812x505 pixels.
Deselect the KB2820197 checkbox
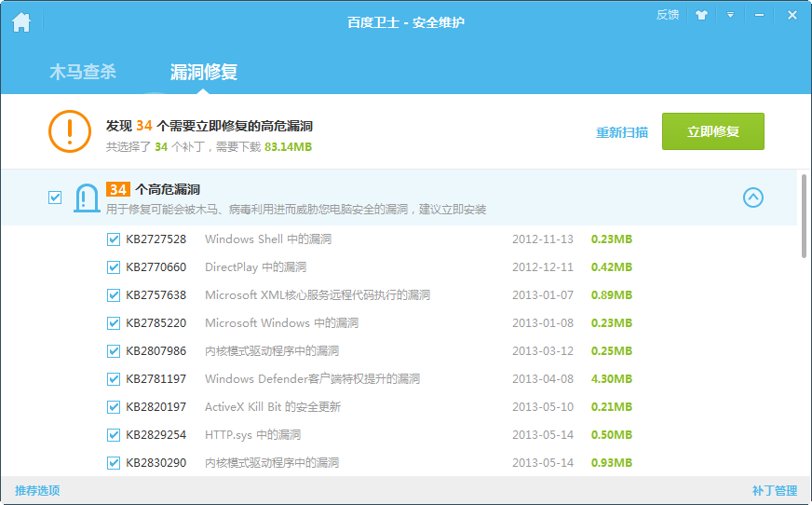click(114, 407)
